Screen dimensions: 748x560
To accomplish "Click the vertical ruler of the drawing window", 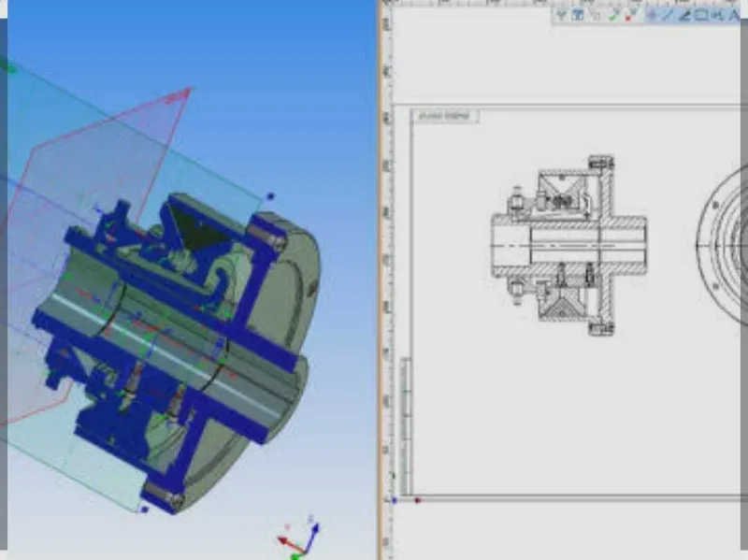I will (387, 281).
